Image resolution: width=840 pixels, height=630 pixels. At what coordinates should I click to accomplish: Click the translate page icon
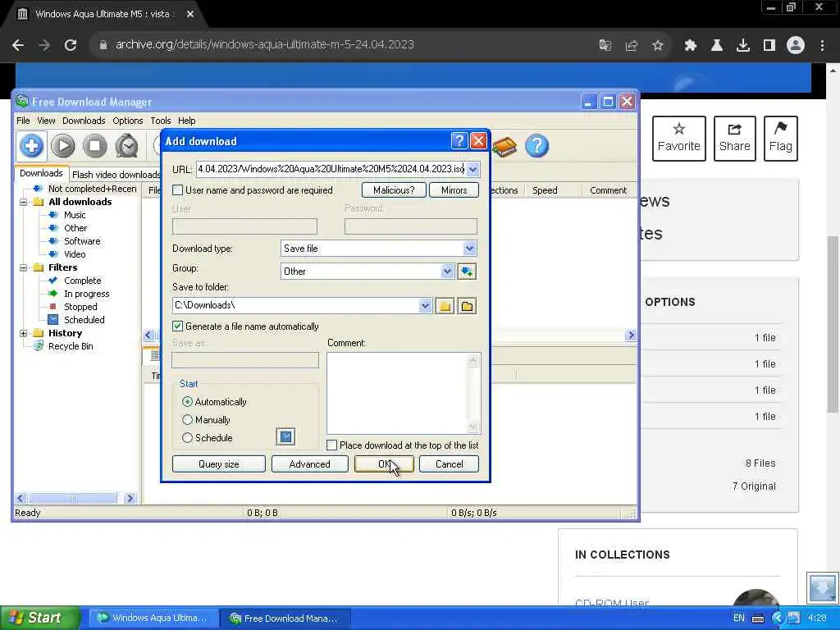[x=605, y=45]
